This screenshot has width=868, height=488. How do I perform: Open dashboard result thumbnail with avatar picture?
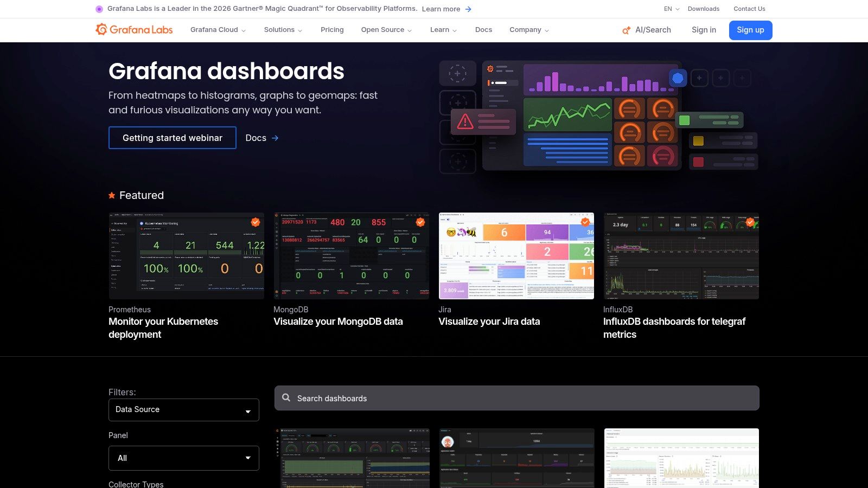coord(516,458)
